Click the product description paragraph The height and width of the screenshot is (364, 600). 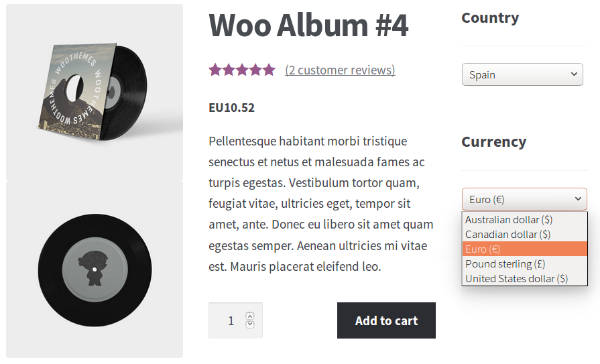click(x=321, y=204)
